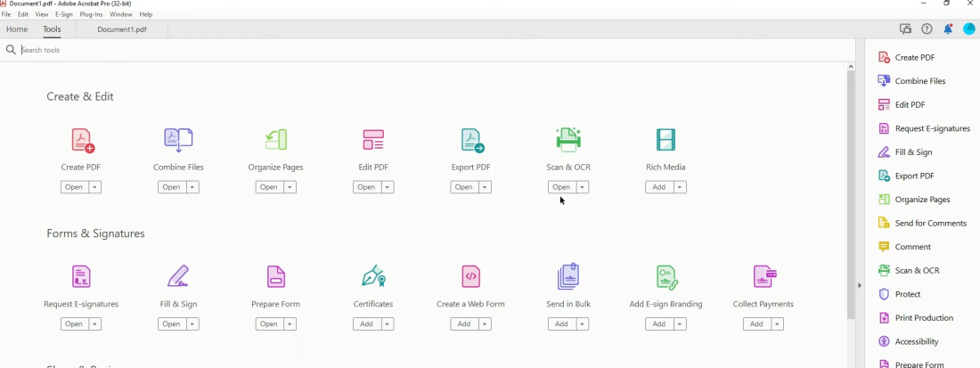Expand the dropdown arrow beside Collect Payments Add
Screen dimensions: 980x368
point(777,323)
